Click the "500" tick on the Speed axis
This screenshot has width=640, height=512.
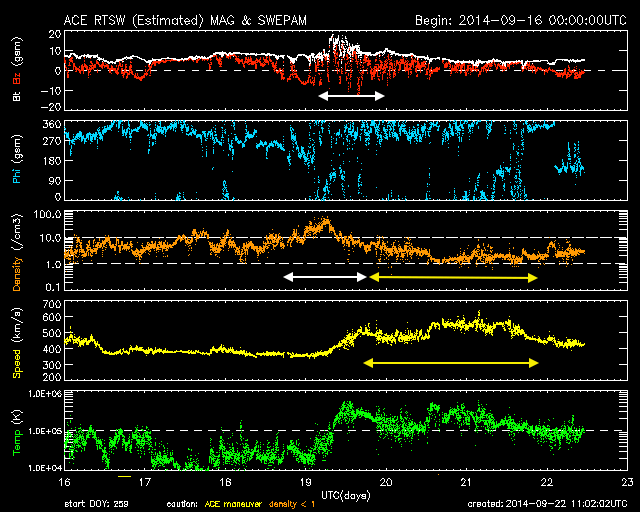coord(52,333)
